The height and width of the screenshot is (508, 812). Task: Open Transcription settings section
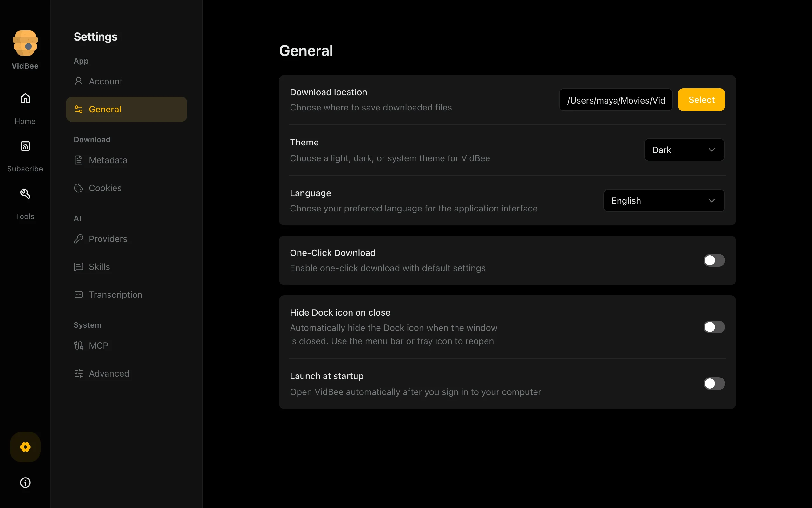tap(127, 295)
